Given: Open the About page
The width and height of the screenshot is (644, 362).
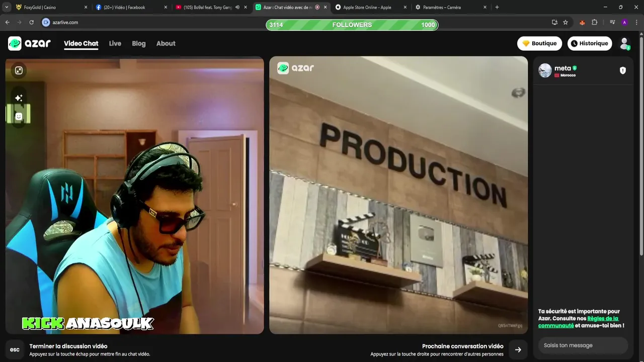Looking at the screenshot, I should point(166,43).
